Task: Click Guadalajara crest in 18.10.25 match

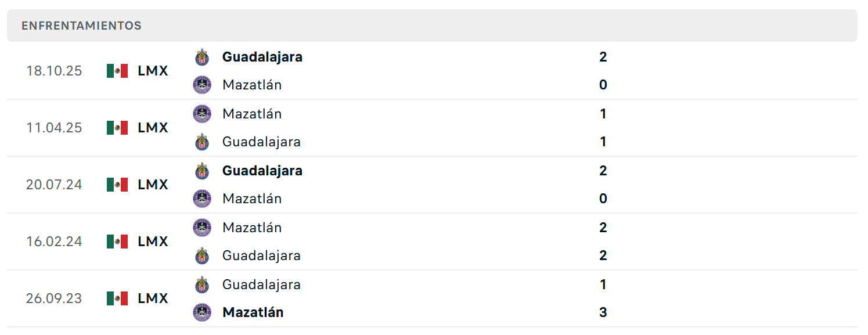Action: pyautogui.click(x=202, y=57)
